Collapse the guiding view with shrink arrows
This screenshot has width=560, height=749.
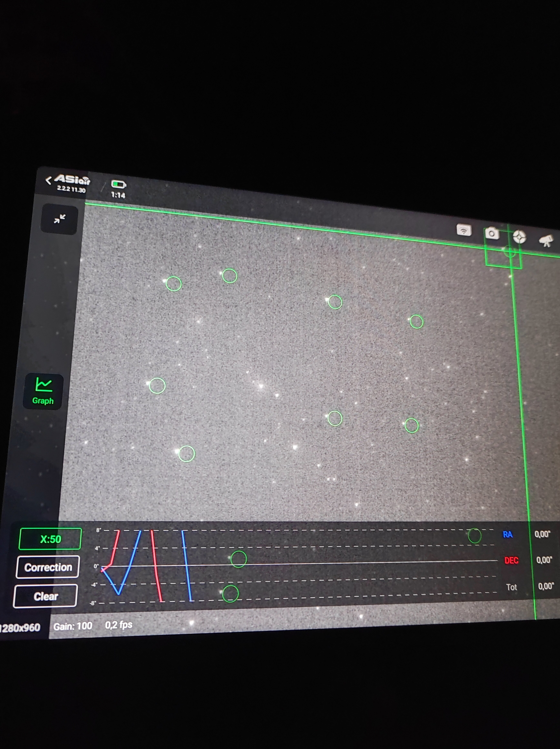click(x=60, y=219)
